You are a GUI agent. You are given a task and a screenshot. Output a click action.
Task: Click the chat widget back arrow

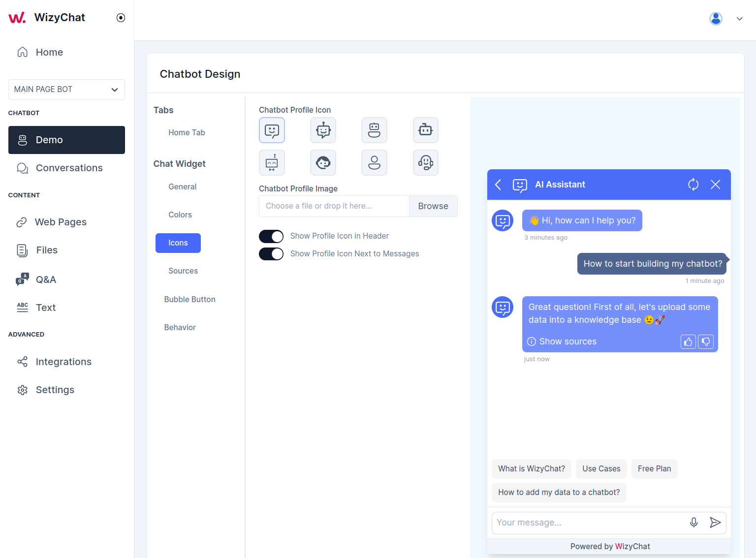click(498, 185)
